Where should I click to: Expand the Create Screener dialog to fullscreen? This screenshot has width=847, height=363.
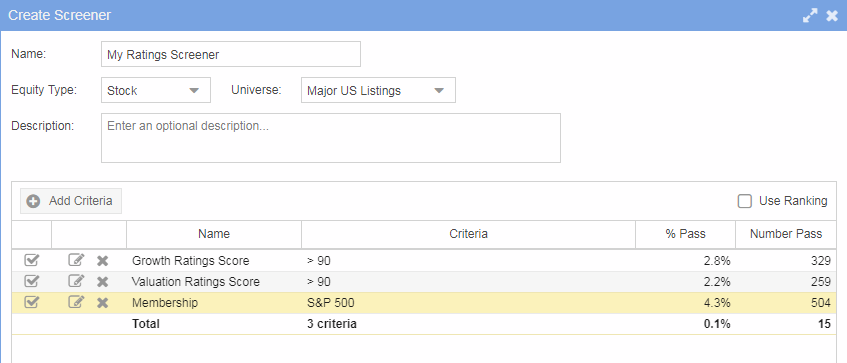pyautogui.click(x=810, y=16)
